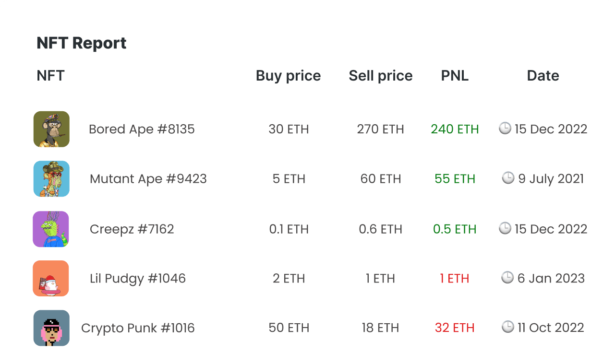Open the Crypto Punk #1016 name link
The height and width of the screenshot is (364, 615).
pyautogui.click(x=138, y=328)
